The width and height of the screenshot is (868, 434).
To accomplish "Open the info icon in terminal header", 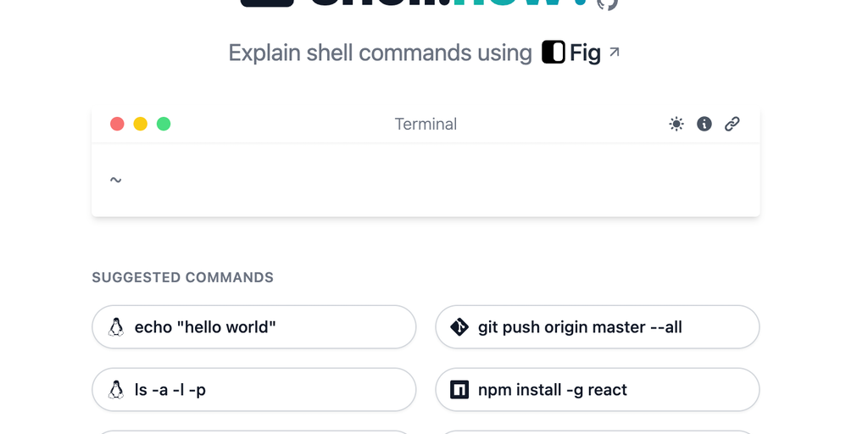I will point(704,124).
